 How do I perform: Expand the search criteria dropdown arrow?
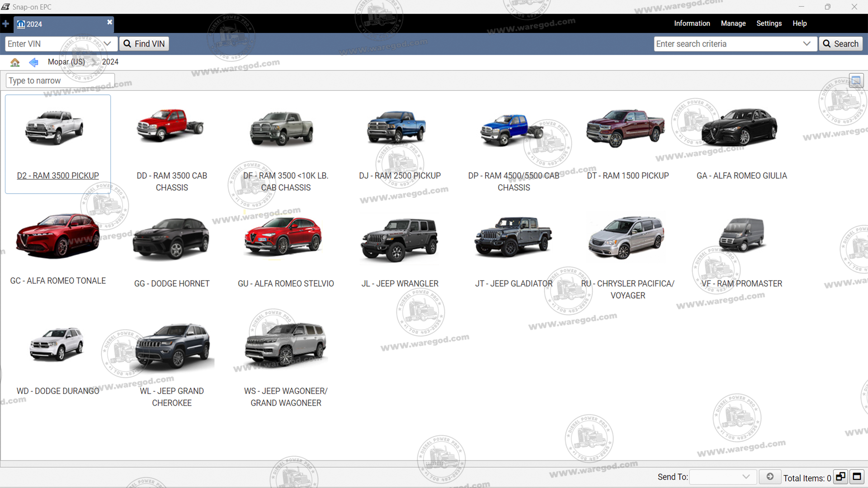point(807,44)
